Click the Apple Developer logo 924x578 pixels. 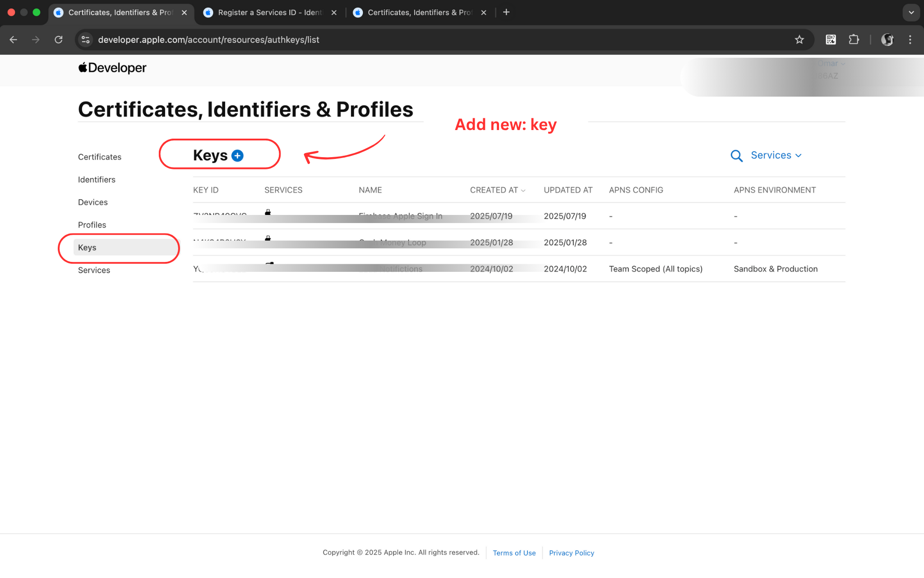112,68
